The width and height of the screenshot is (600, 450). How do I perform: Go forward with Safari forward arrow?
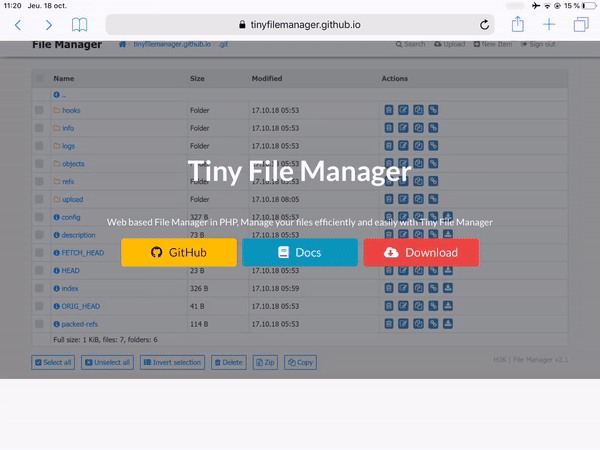click(49, 25)
